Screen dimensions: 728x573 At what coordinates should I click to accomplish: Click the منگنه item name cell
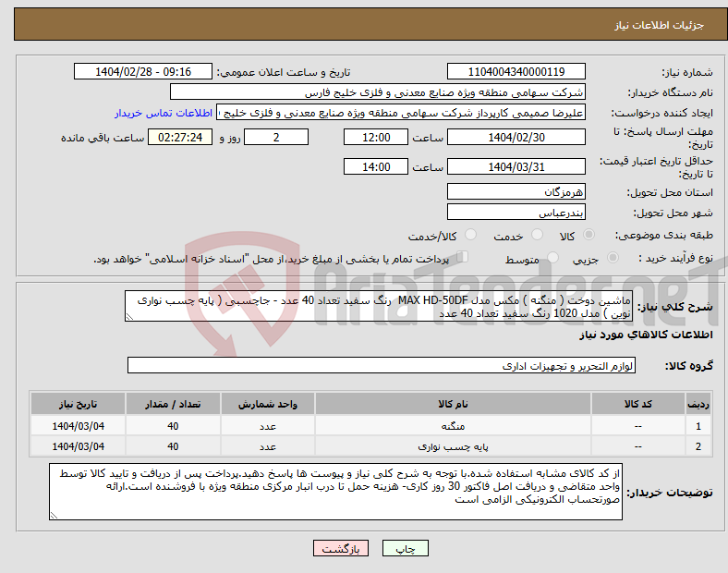tap(453, 426)
